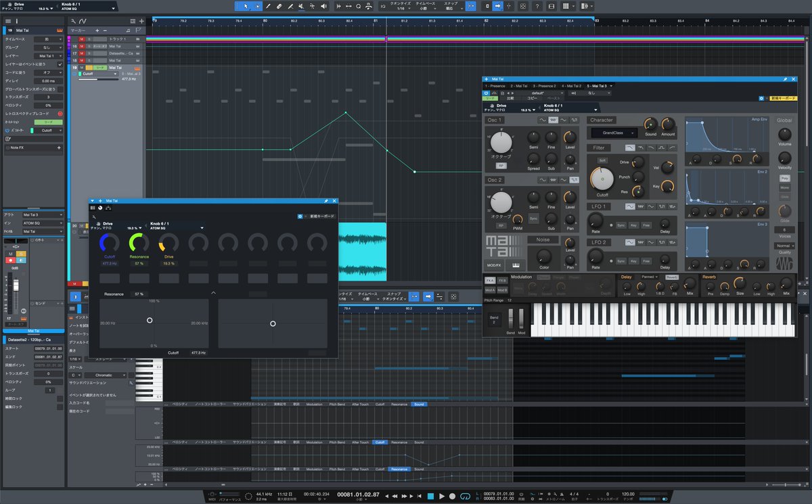Click the left XY pad handle

tap(150, 320)
